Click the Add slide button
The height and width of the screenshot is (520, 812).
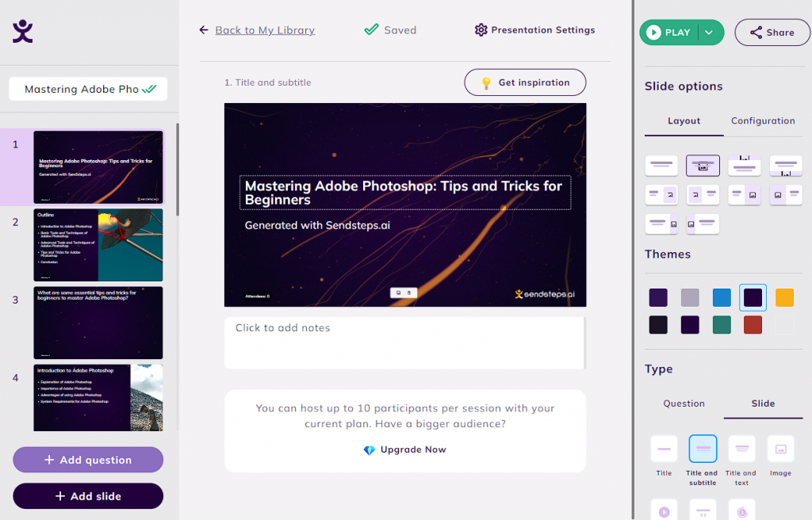pos(88,496)
